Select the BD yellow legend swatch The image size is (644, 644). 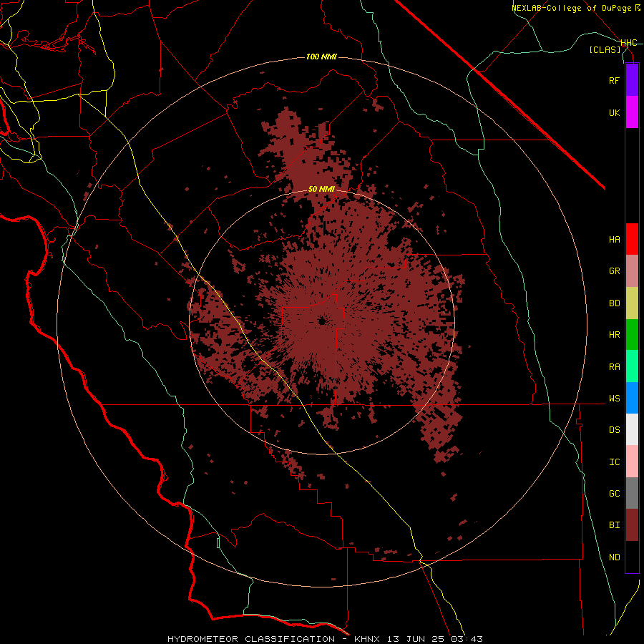[632, 303]
